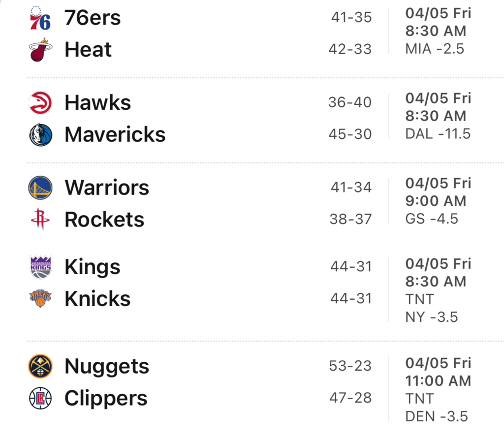
Task: Tap the Warriors-Rockets 9:00 AM game time
Action: pos(436,201)
